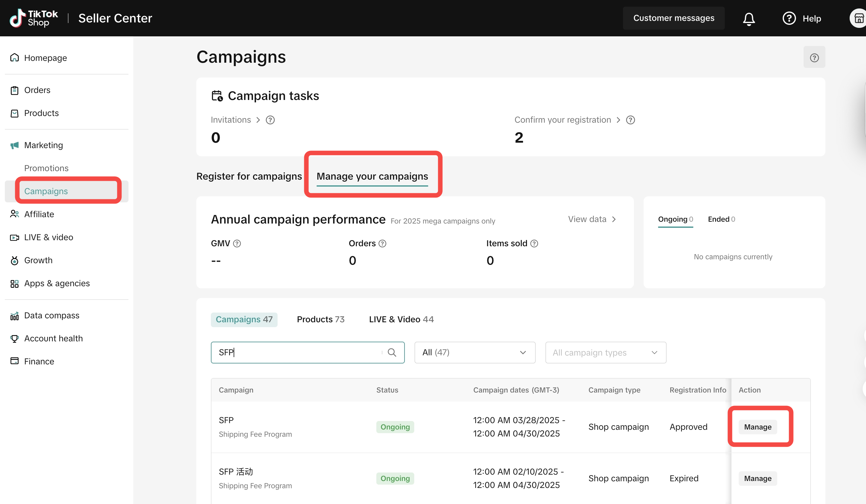Screen dimensions: 866x504
Task: Expand the All campaign types dropdown
Action: (605, 353)
